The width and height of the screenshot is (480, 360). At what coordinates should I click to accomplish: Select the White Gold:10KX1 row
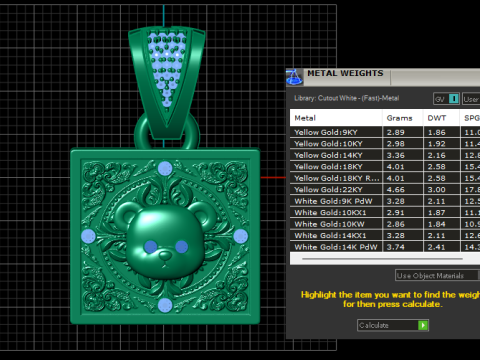click(x=385, y=213)
